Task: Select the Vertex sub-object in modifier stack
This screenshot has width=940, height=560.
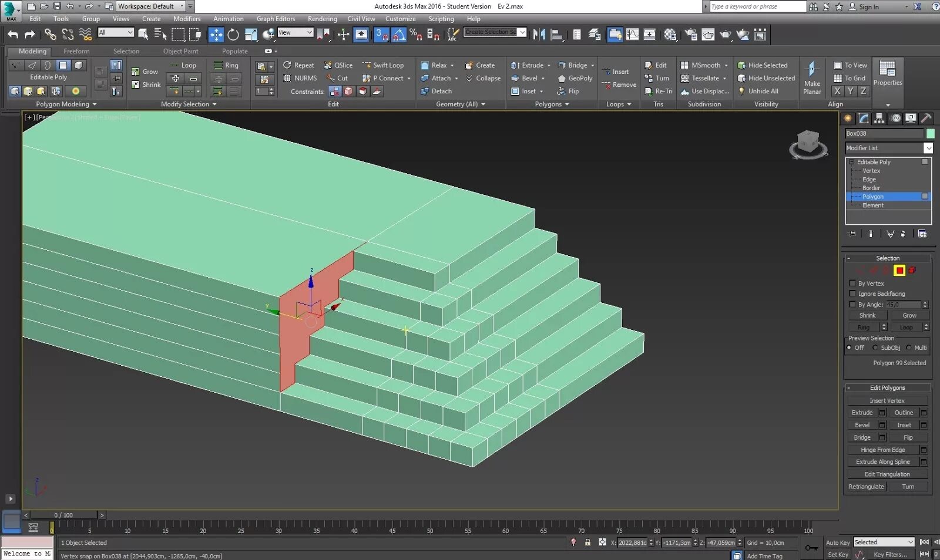Action: click(871, 171)
